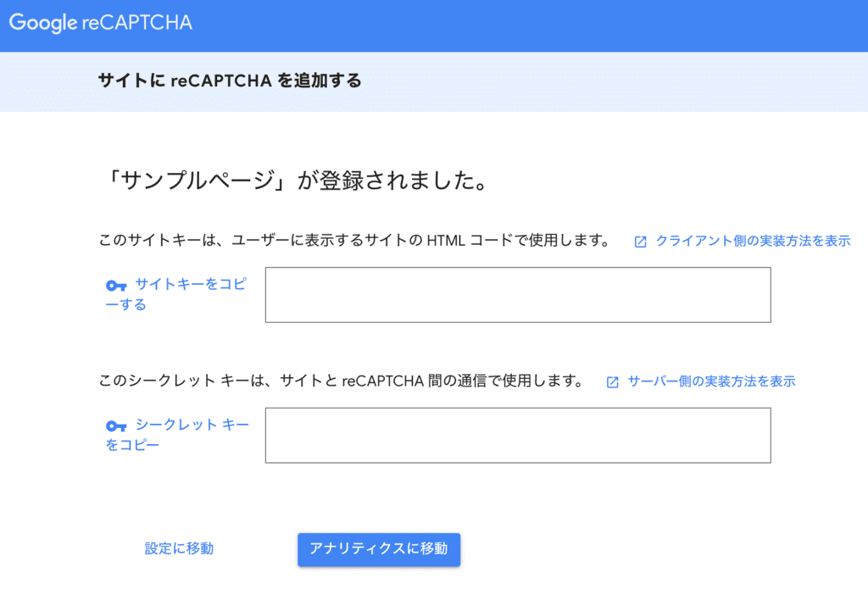
Task: Click the key icon beside サイトキーをコピーする
Action: click(x=116, y=286)
